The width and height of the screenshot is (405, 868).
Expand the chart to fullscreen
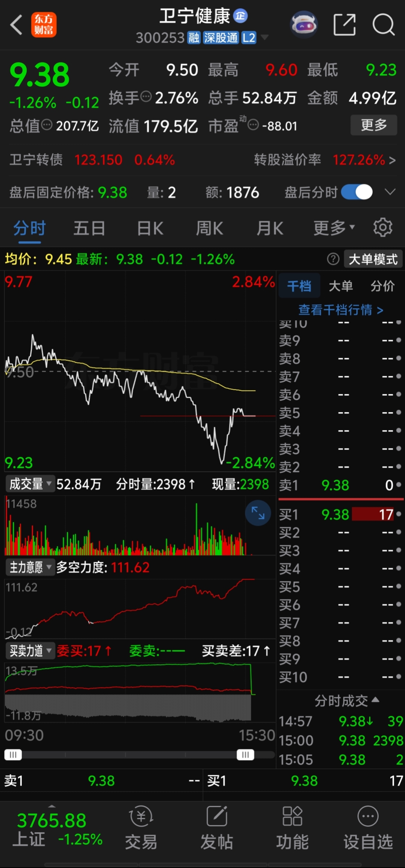(x=258, y=513)
